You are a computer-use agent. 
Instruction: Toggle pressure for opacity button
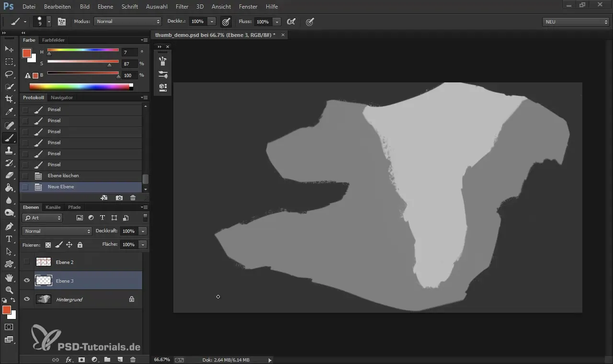point(226,22)
